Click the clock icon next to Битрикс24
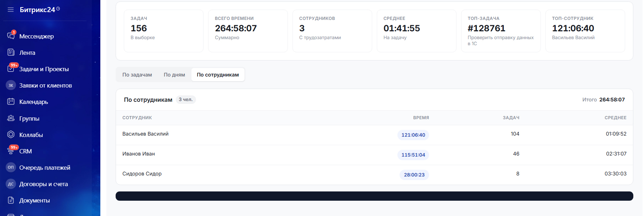The height and width of the screenshot is (216, 644). 58,9
